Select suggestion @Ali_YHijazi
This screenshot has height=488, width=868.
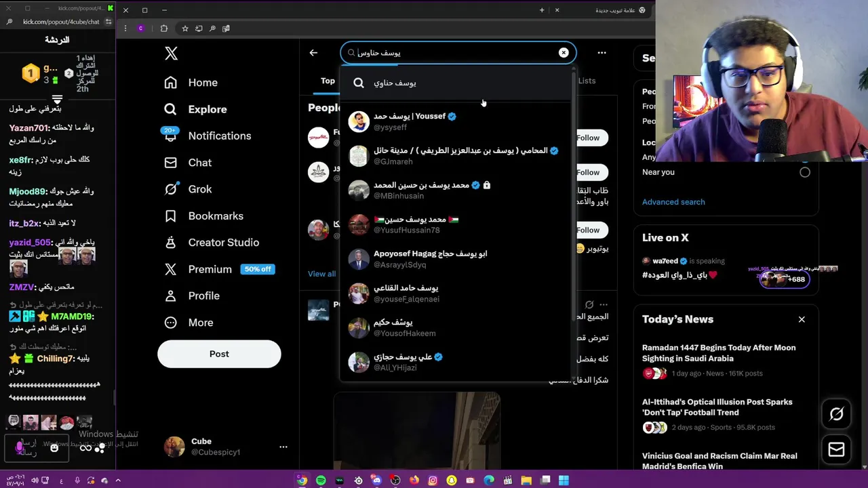(457, 362)
